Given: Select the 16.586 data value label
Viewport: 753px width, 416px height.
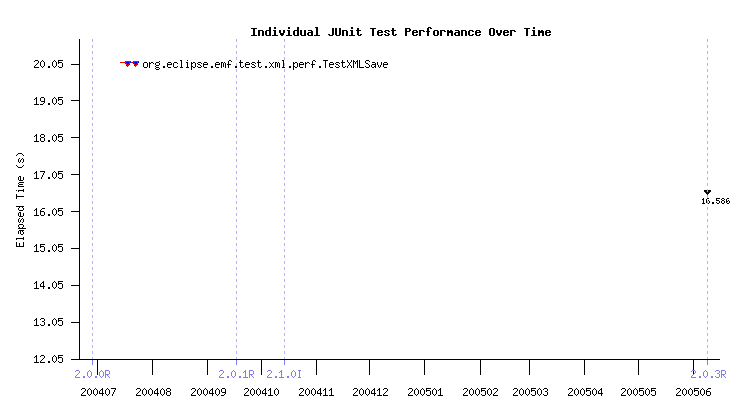Looking at the screenshot, I should [x=715, y=201].
